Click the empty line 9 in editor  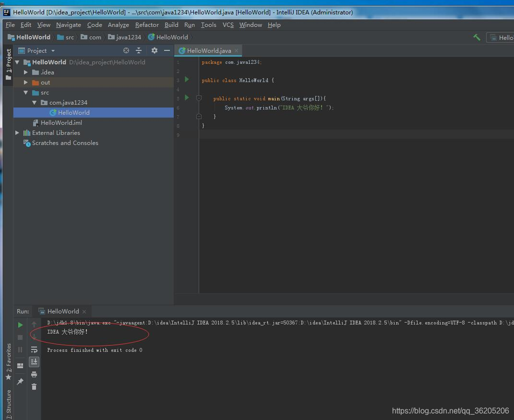[356, 134]
